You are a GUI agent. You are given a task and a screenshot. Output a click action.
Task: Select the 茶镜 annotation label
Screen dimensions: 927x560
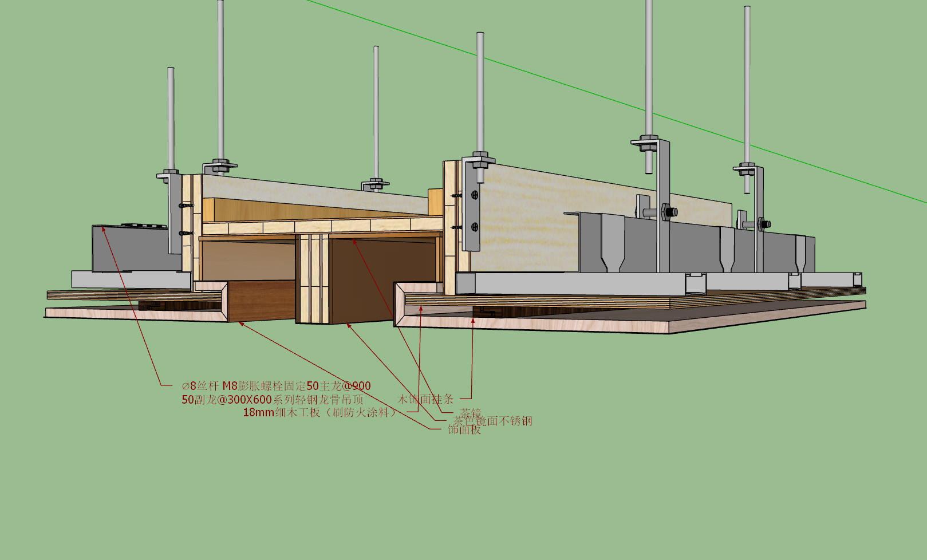coord(471,413)
